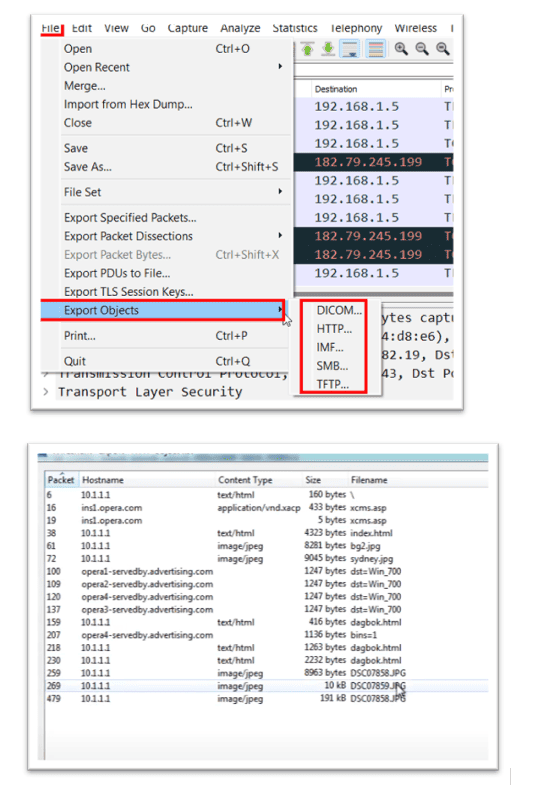
Task: Select the bins=1 object row
Action: 266,635
